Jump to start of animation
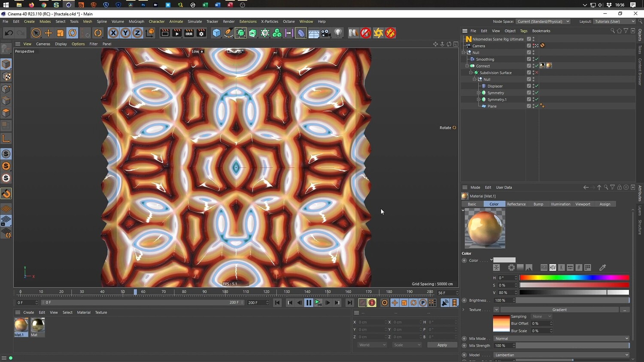 click(277, 303)
